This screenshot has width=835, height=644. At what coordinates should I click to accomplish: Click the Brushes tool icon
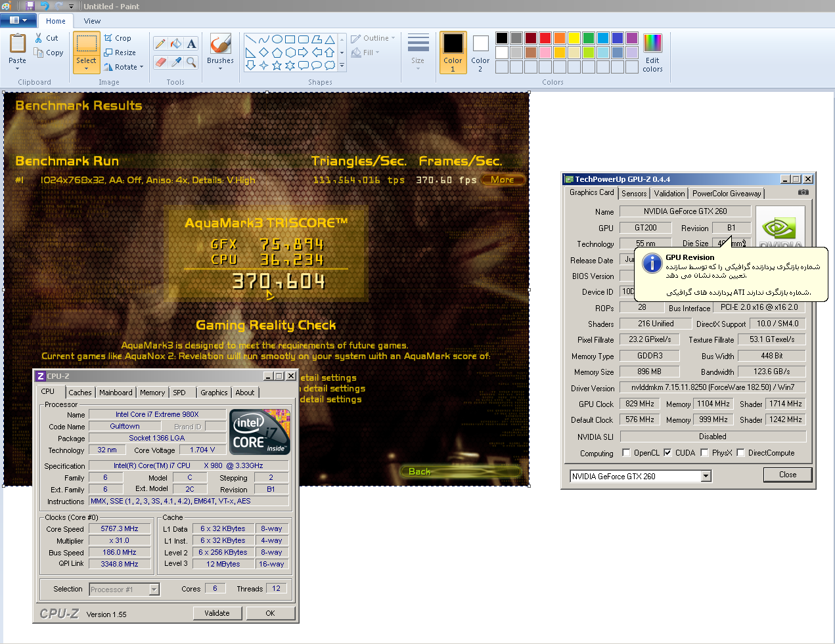220,43
